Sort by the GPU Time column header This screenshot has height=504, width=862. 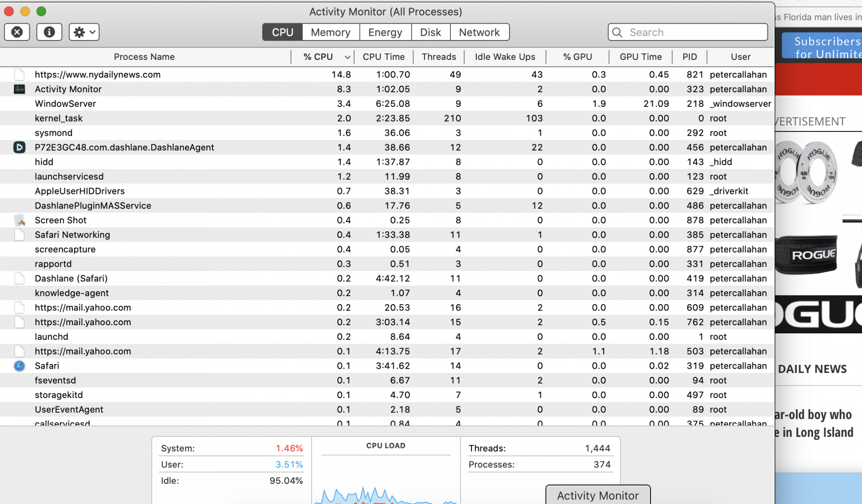coord(641,57)
